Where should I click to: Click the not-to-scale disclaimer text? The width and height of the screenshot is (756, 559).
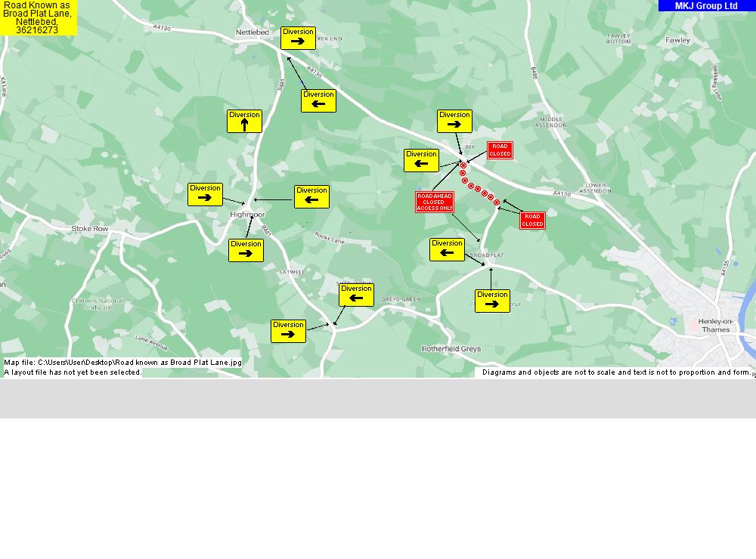pos(616,372)
